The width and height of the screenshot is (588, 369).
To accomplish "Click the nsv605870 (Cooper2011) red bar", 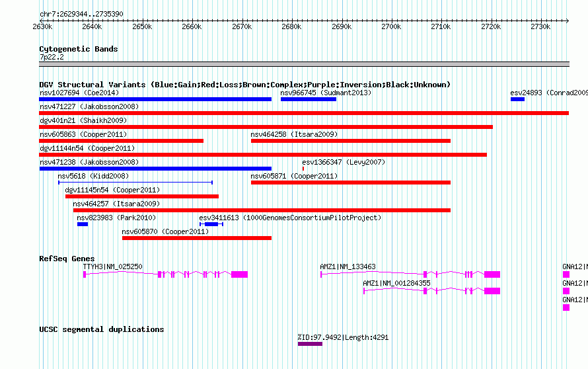I will pyautogui.click(x=197, y=238).
